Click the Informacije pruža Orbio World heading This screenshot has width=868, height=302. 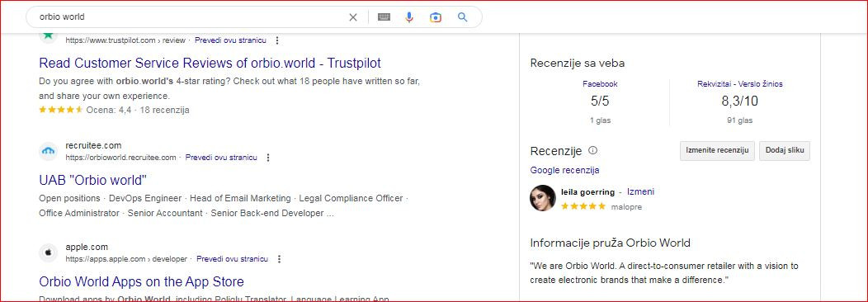point(610,243)
